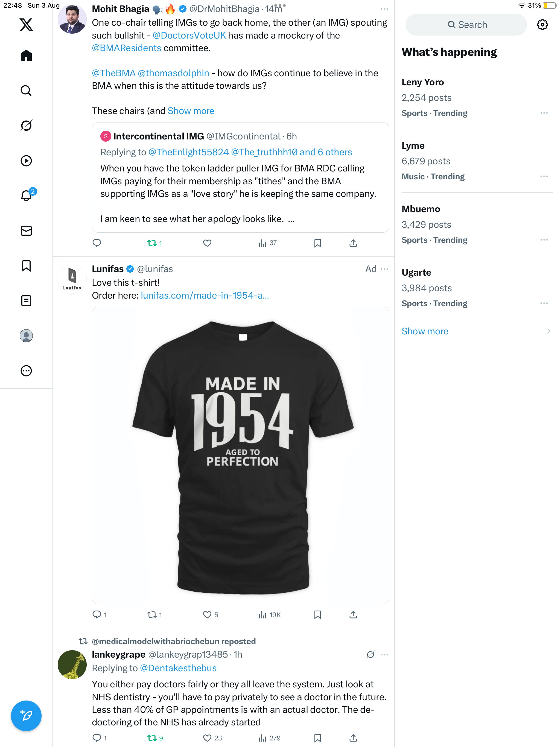Open the Grok icon in sidebar
Viewport: 560px width, 747px height.
tap(26, 126)
